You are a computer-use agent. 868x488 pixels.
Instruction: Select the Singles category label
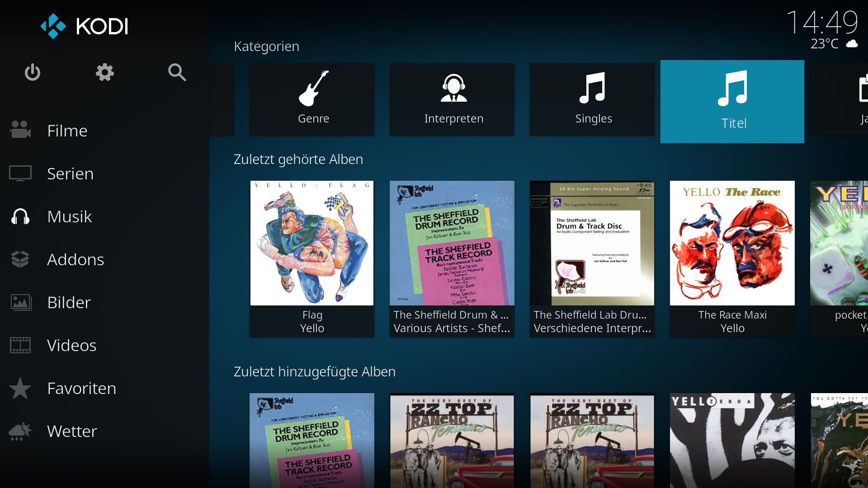(x=594, y=118)
